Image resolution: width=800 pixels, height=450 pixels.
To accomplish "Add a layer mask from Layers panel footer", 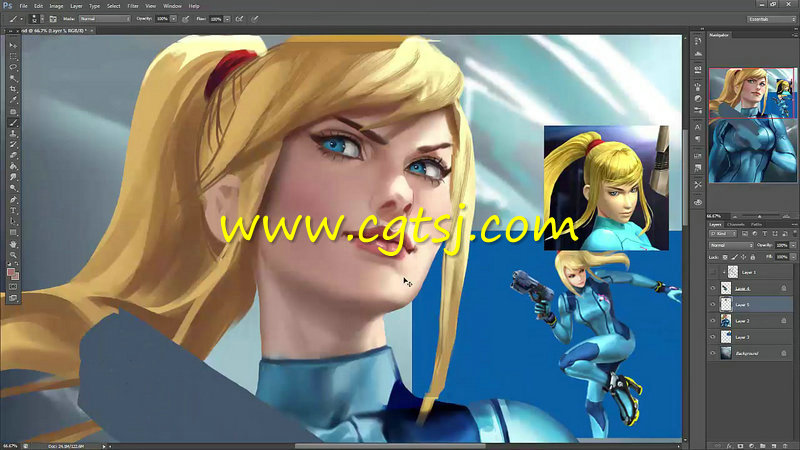I will click(x=740, y=446).
